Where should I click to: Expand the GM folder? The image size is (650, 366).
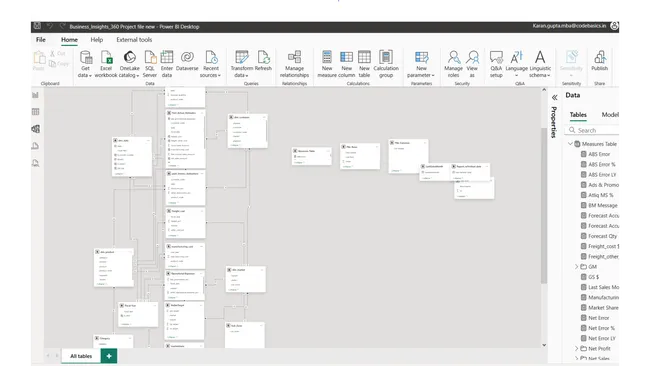576,267
